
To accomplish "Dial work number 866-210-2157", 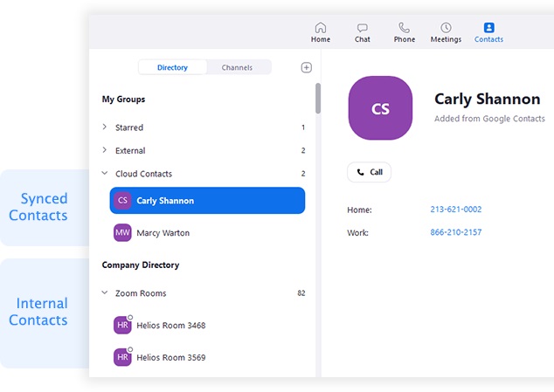I will pyautogui.click(x=455, y=232).
